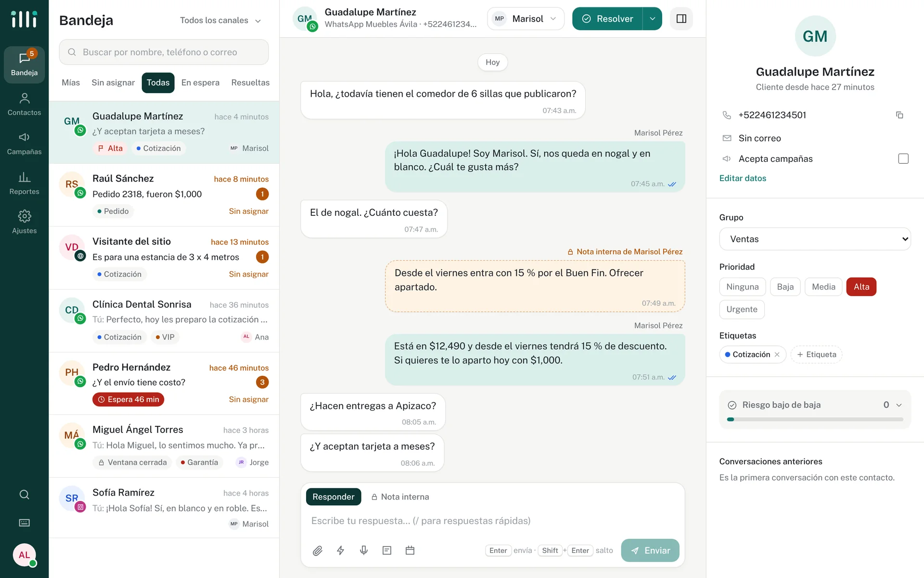
Task: Open Marisol assignee dropdown
Action: [526, 19]
